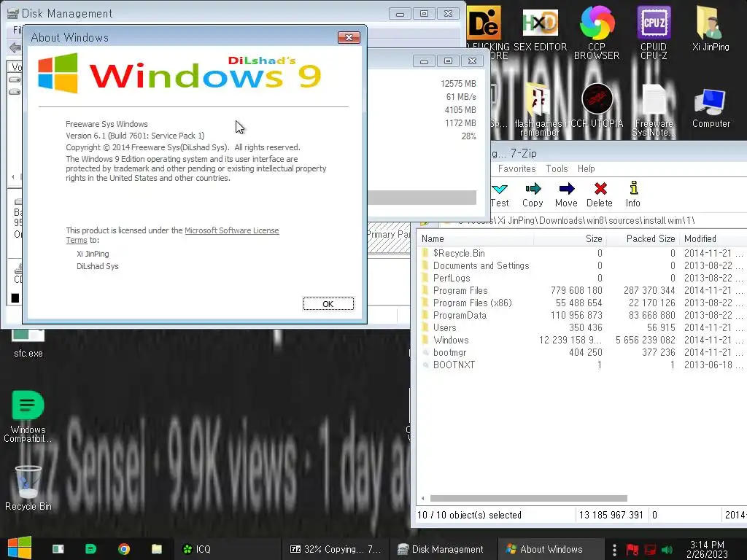Switch to 32% Copying 7-Zip taskbar button
This screenshot has height=560, width=747.
click(337, 549)
